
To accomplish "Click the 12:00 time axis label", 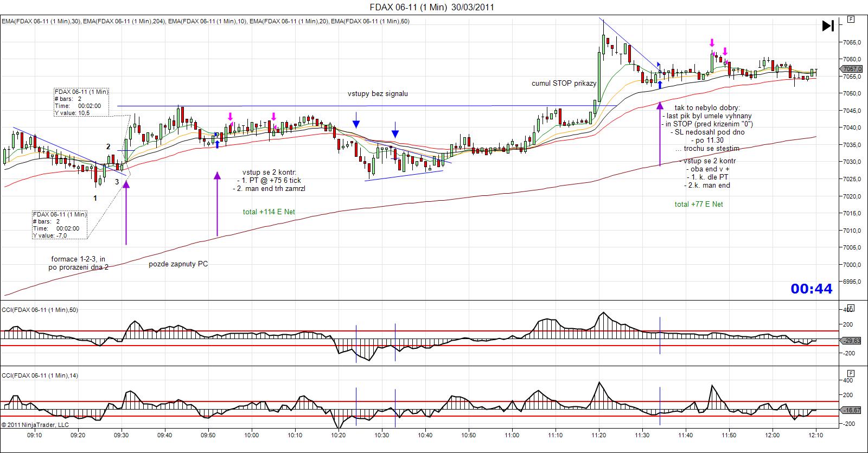I will click(773, 435).
